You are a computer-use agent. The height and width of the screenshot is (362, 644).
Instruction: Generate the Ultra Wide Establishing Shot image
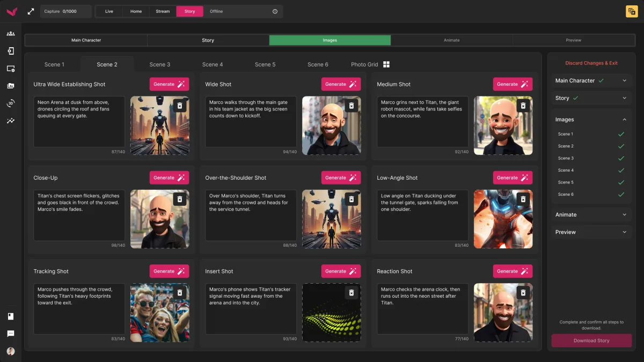[x=169, y=84]
